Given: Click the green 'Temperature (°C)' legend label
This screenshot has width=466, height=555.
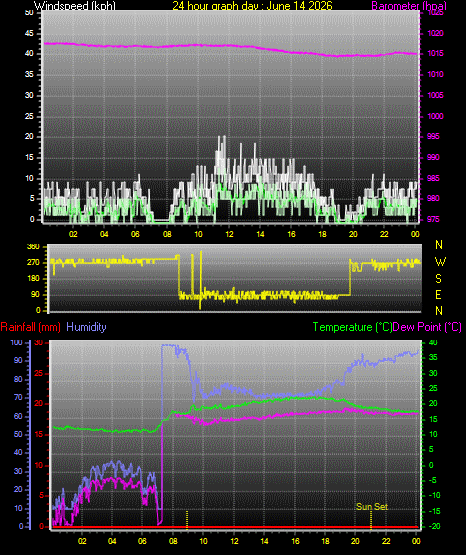Looking at the screenshot, I should 352,327.
